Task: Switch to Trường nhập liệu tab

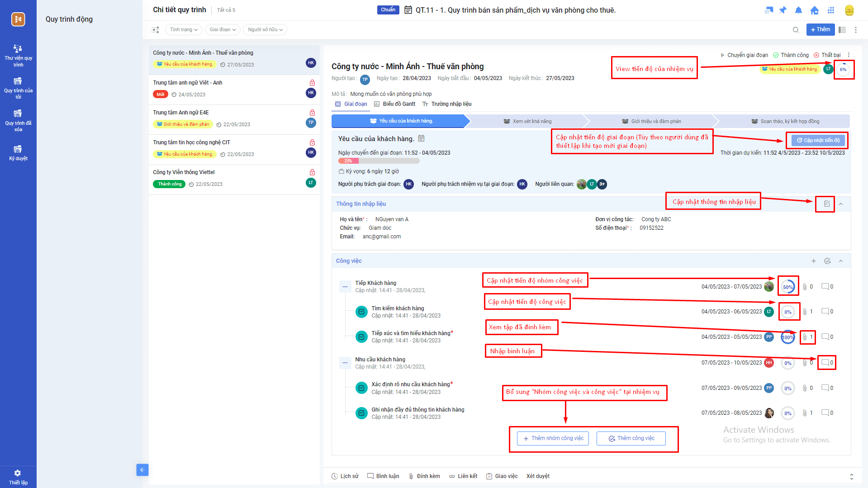Action: 447,104
